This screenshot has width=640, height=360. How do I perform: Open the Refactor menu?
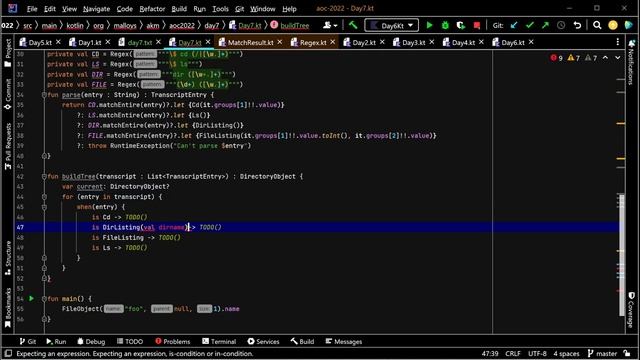point(152,9)
